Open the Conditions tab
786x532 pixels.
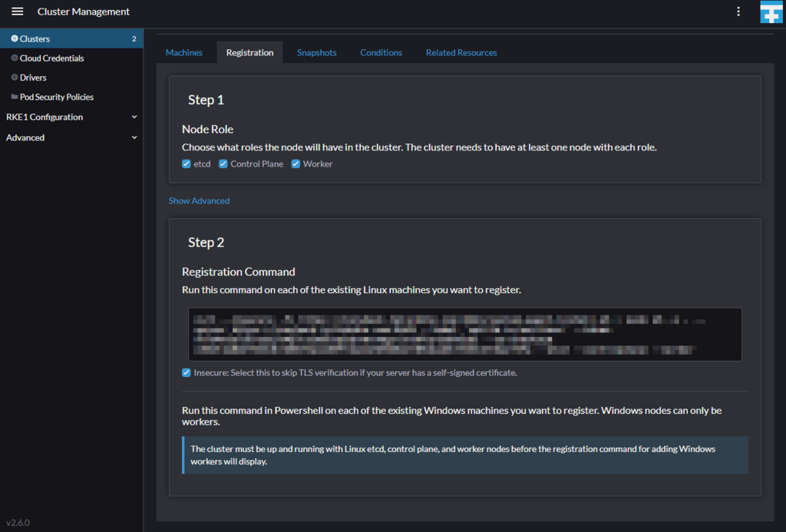click(381, 53)
